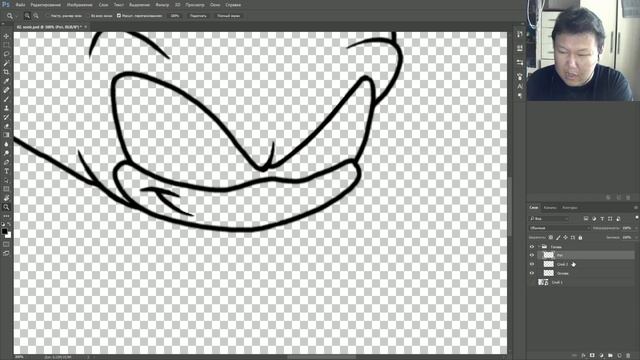The height and width of the screenshot is (360, 640).
Task: Select the Gradient tool
Action: (6, 135)
